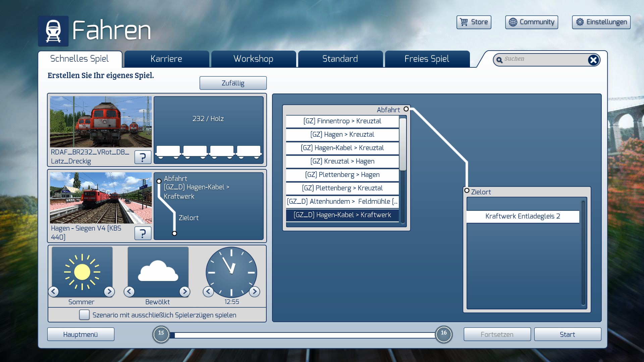
Task: Click the question mark next to locomotive name
Action: 143,157
